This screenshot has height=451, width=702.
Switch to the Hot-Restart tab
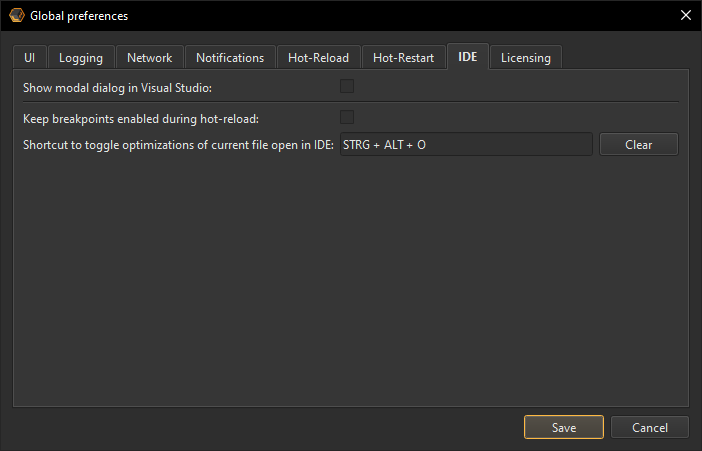403,57
